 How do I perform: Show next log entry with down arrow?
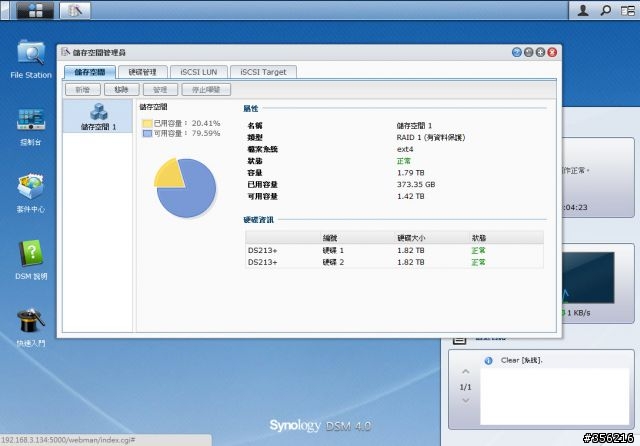465,401
